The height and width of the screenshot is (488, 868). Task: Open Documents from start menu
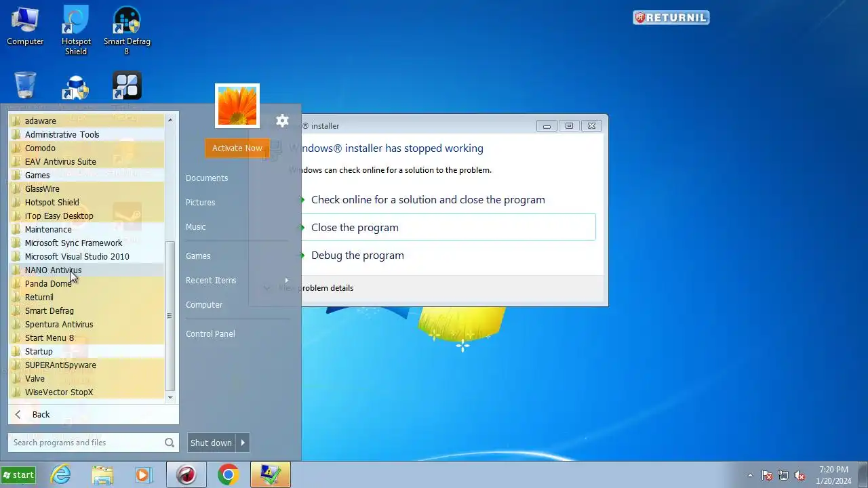point(207,178)
